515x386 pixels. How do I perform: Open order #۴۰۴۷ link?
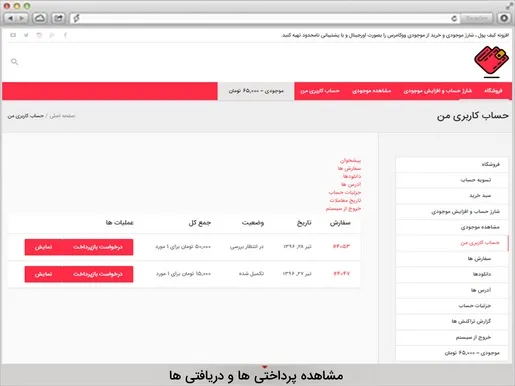pyautogui.click(x=341, y=274)
